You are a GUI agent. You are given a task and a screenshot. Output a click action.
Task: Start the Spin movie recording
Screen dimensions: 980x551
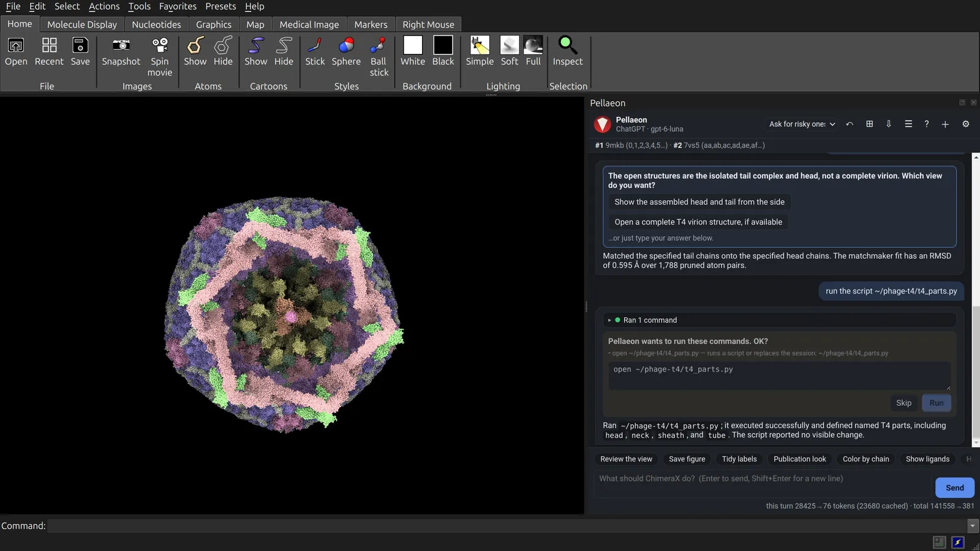tap(160, 56)
